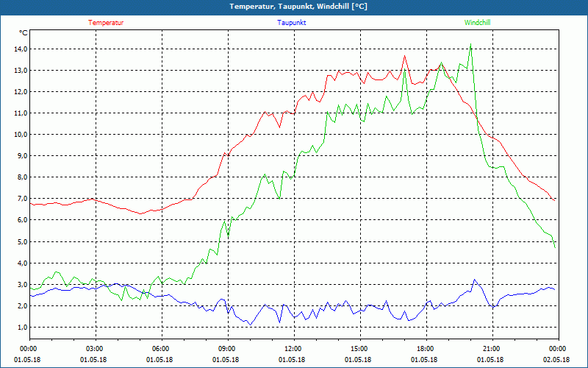
Task: Click the 21:00 time axis label
Action: [x=492, y=349]
